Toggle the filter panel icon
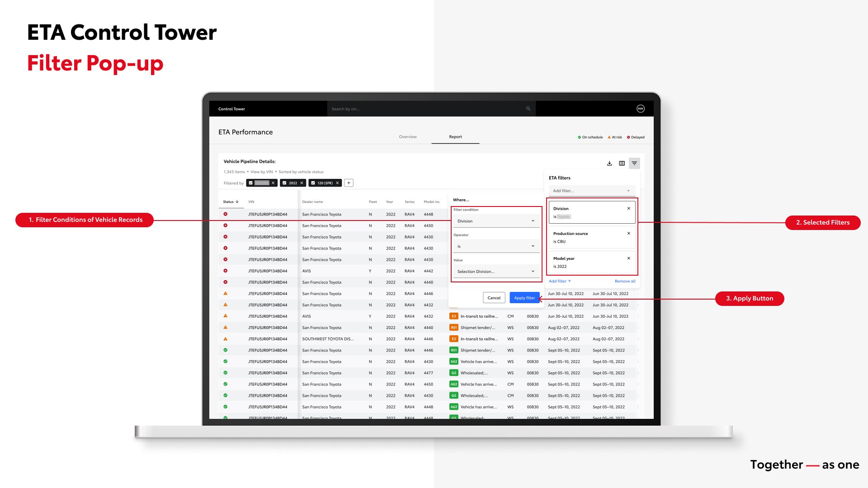 click(x=634, y=163)
